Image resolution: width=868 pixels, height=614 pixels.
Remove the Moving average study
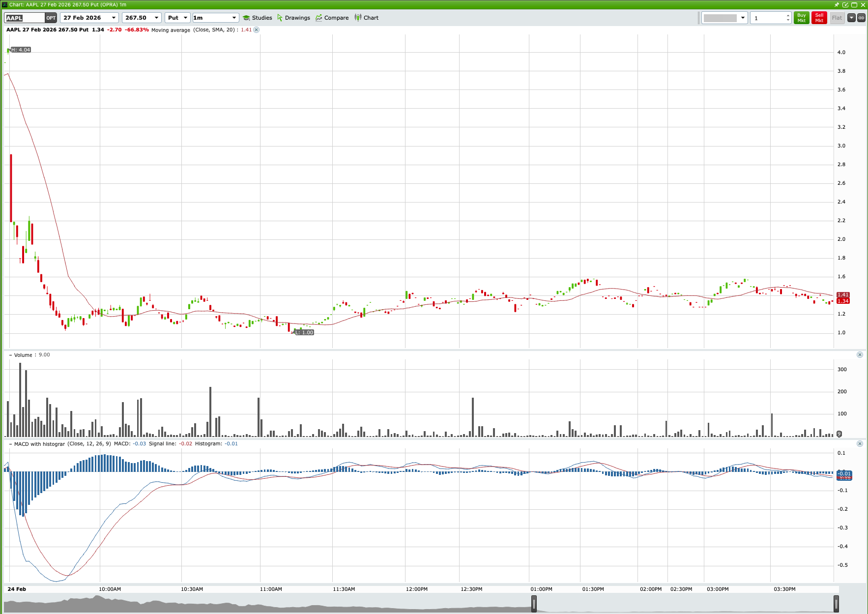click(256, 30)
